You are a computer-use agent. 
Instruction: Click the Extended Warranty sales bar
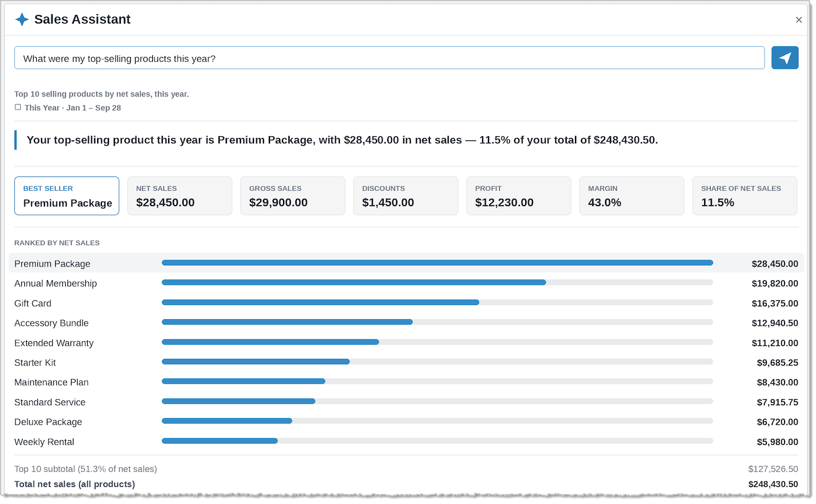point(270,342)
